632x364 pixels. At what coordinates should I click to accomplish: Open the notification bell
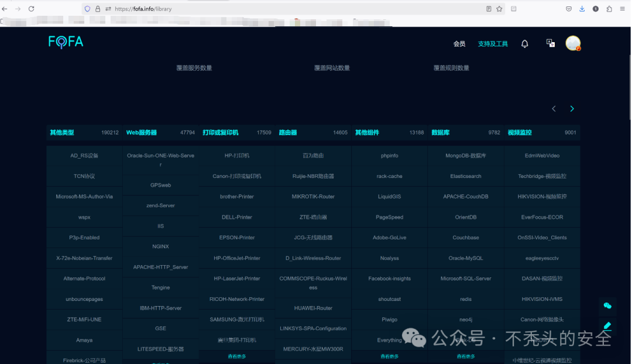(525, 43)
